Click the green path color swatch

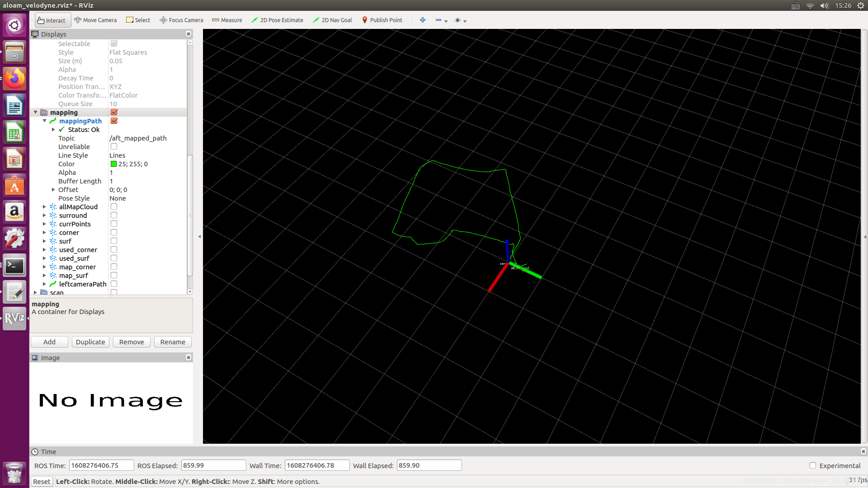point(113,164)
